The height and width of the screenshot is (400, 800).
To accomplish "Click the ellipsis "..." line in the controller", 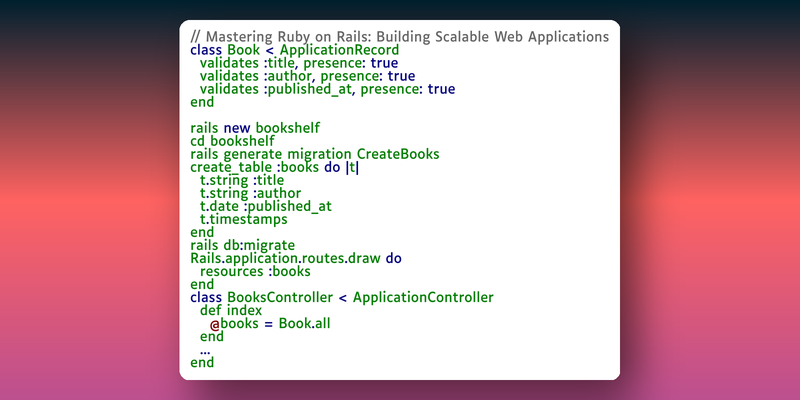I will tap(205, 352).
